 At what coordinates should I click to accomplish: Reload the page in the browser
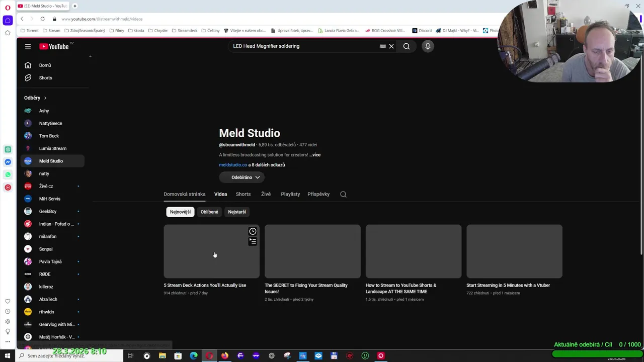[42, 19]
